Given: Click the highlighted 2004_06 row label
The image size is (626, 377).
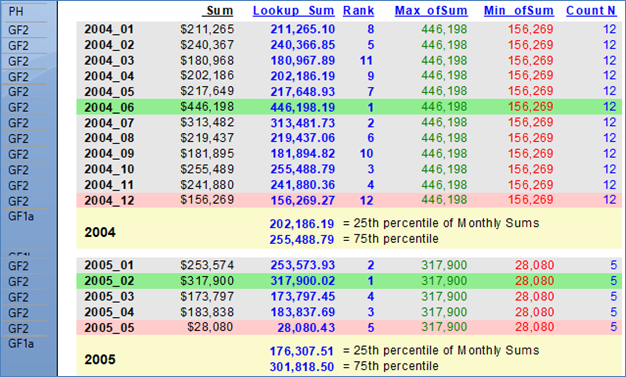Looking at the screenshot, I should (x=109, y=107).
